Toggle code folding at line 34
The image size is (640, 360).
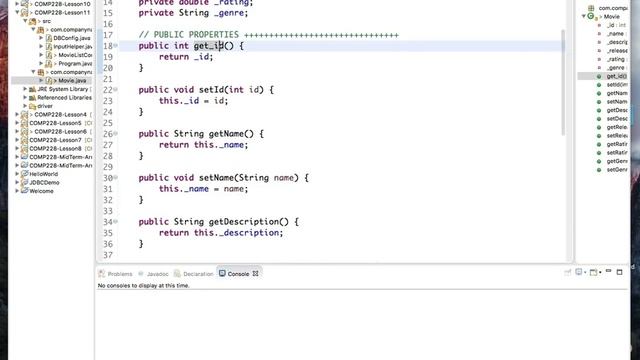click(x=116, y=222)
